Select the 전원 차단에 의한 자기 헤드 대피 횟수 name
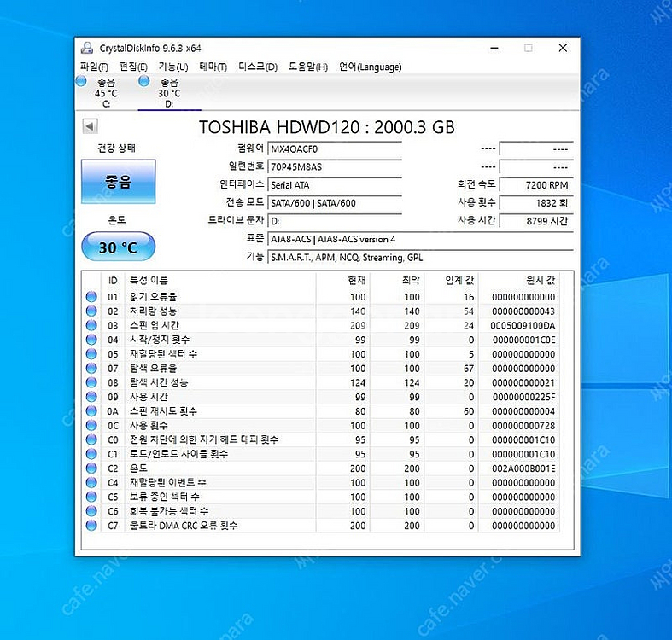The width and height of the screenshot is (672, 640). tap(204, 439)
